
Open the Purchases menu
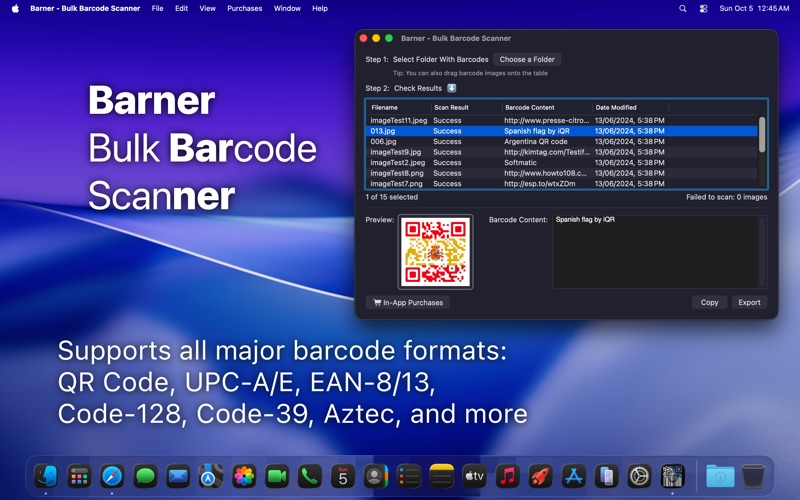244,8
